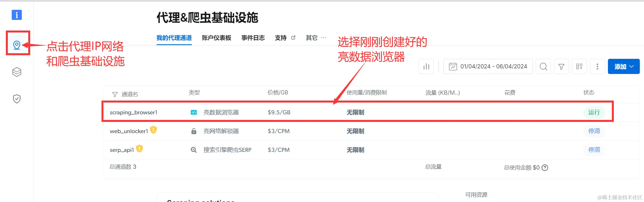Image resolution: width=644 pixels, height=202 pixels.
Task: Click 无限制 in scraping_browser1 row
Action: [355, 112]
